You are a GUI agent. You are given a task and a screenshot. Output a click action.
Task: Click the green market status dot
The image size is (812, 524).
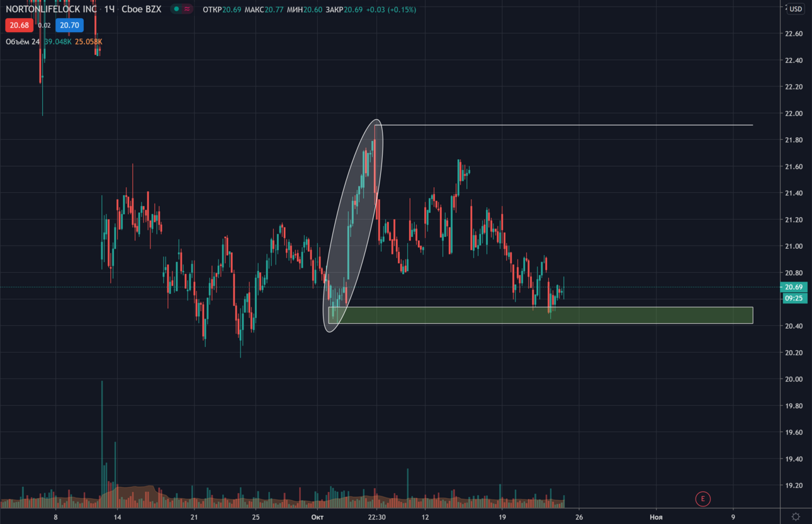click(177, 9)
